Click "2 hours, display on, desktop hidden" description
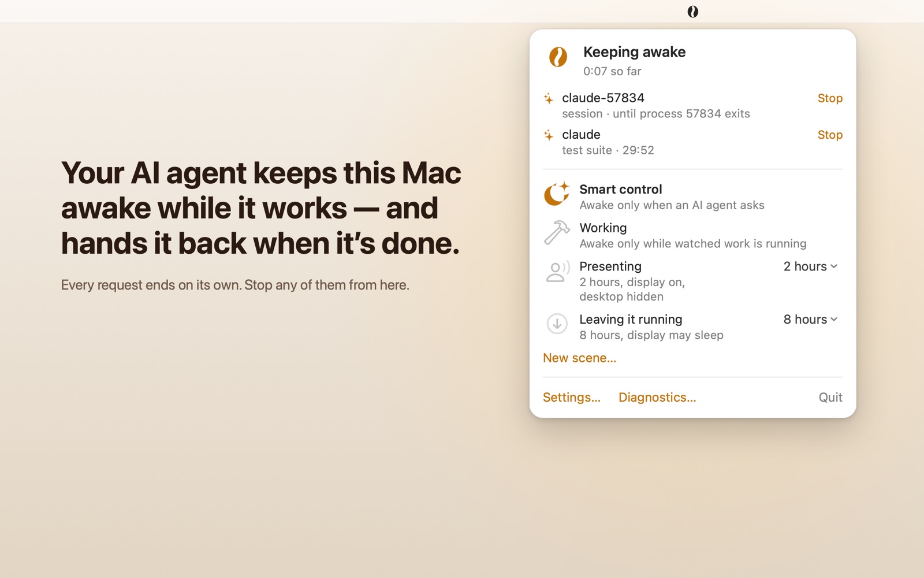Image resolution: width=924 pixels, height=578 pixels. coord(632,290)
